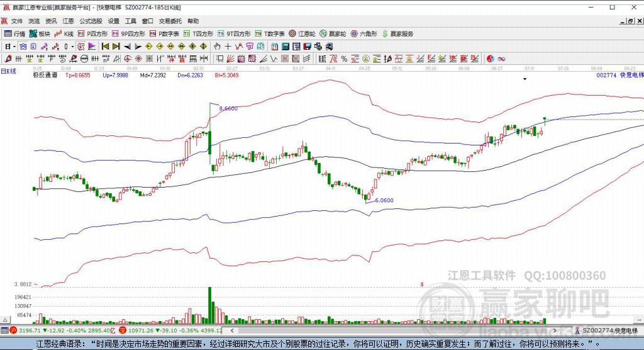The height and width of the screenshot is (350, 644).
Task: Open the 文件 menu
Action: [x=17, y=21]
